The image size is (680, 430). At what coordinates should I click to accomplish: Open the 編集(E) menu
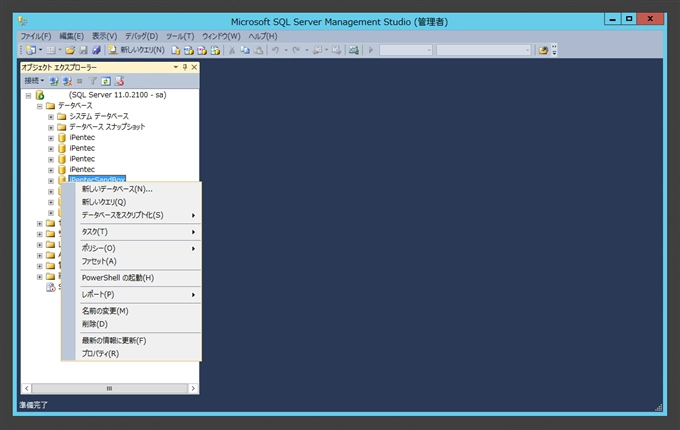pos(72,36)
